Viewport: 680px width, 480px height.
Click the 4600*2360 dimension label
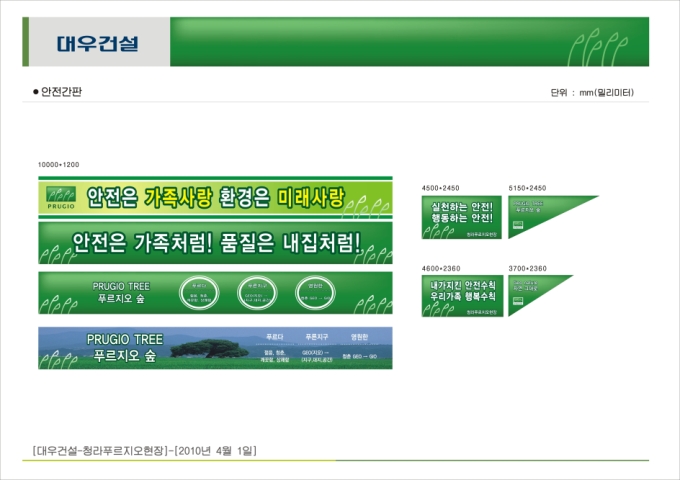[440, 268]
